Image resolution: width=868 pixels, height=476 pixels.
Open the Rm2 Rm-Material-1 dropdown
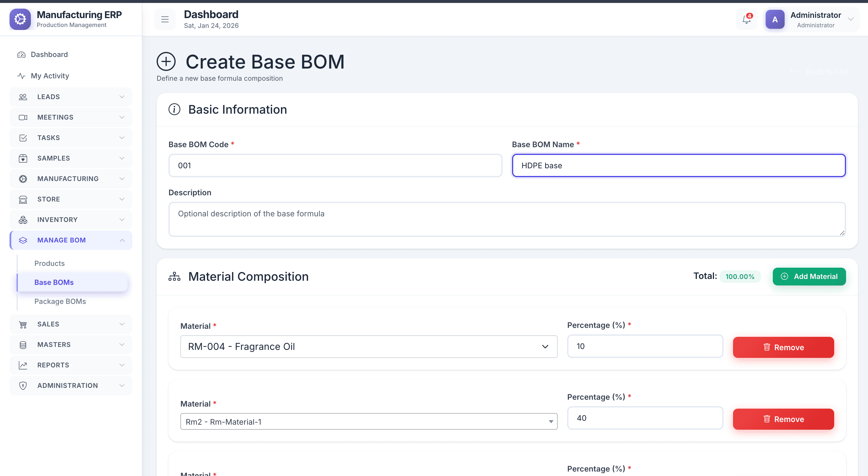pyautogui.click(x=369, y=422)
